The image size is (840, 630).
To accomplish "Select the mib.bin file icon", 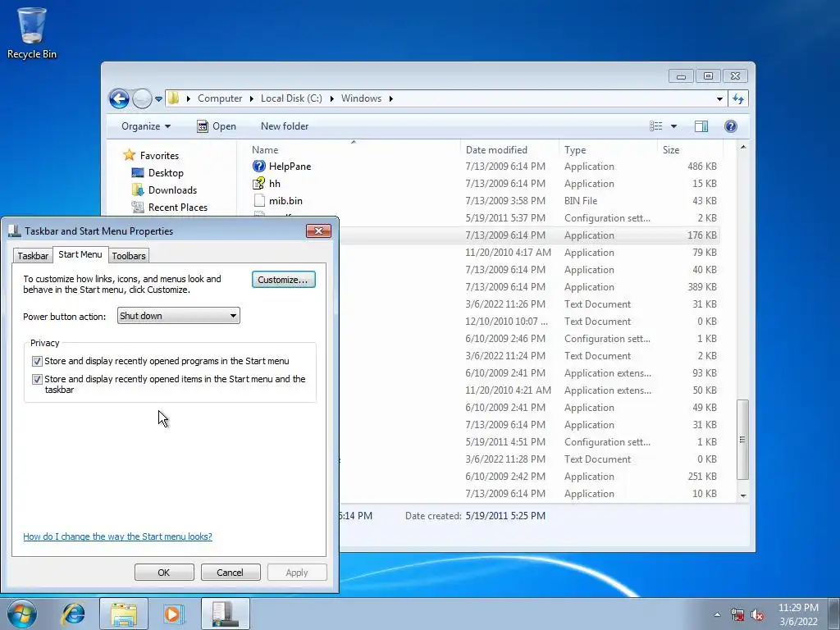I will tap(259, 200).
